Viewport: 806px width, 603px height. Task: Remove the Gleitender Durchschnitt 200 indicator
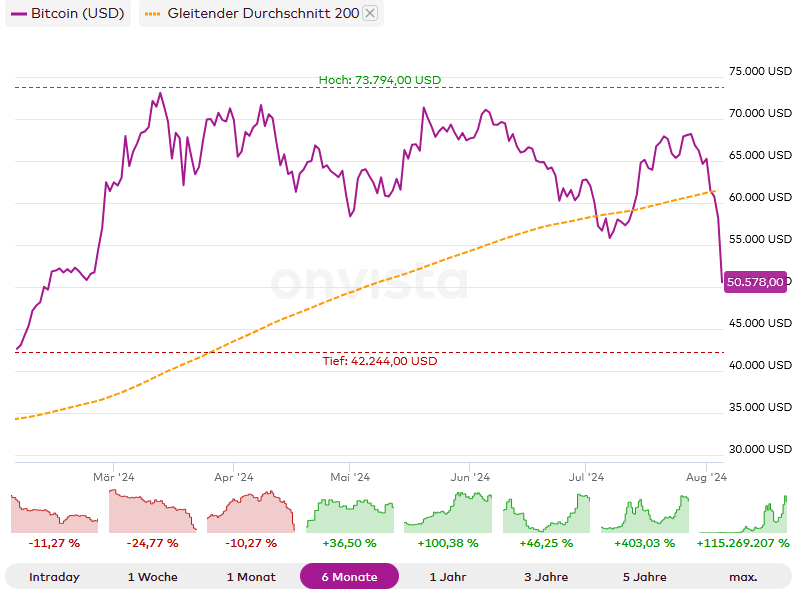[370, 13]
